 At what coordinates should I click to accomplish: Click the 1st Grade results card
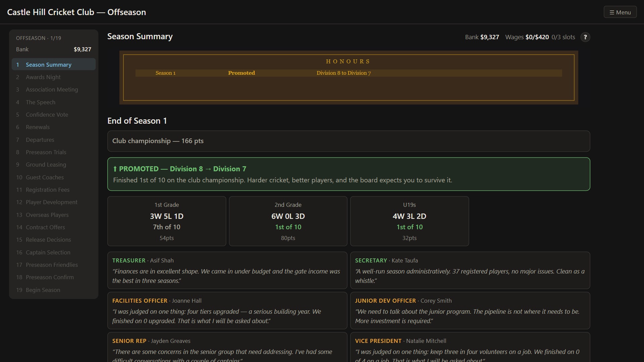167,221
